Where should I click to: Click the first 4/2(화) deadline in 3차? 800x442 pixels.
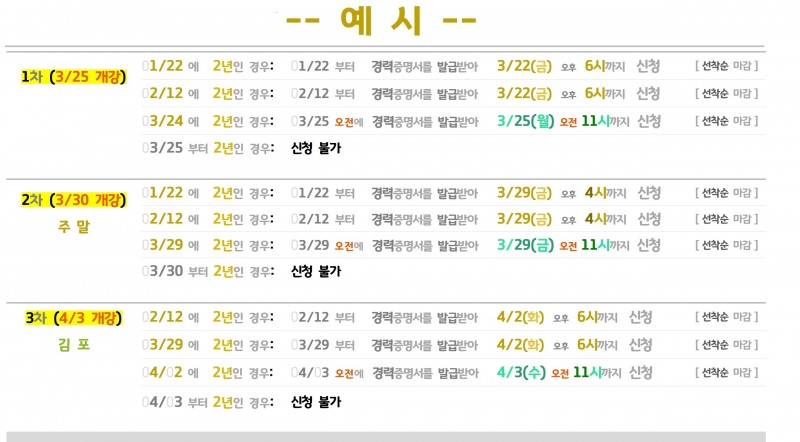(520, 317)
